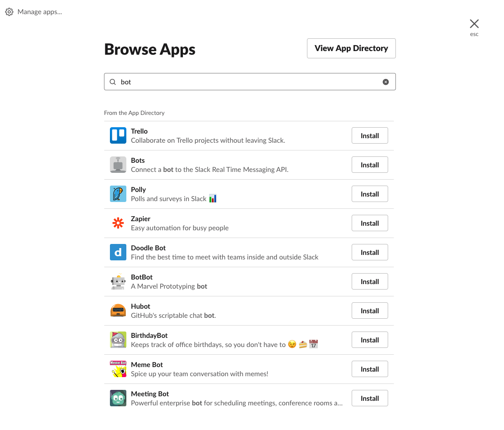Install the Hubot app

369,311
